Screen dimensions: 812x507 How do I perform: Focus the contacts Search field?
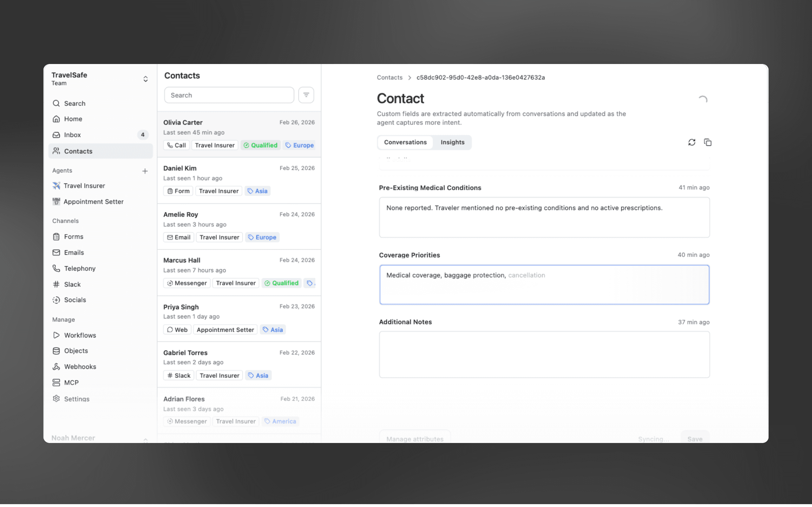[x=229, y=95]
